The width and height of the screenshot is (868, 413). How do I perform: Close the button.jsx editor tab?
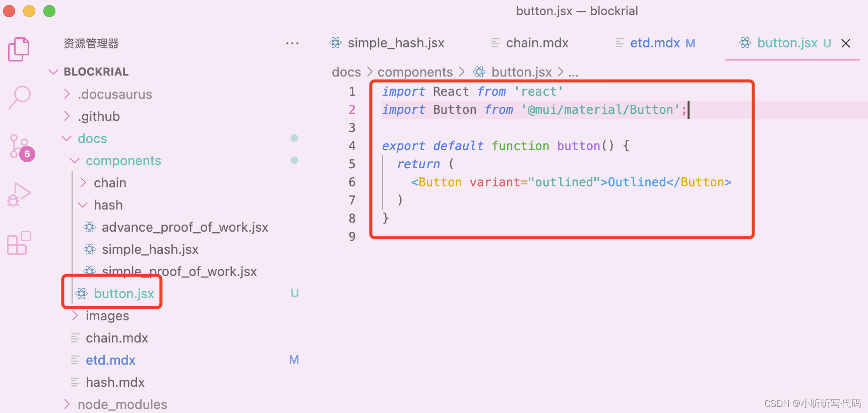click(x=846, y=43)
